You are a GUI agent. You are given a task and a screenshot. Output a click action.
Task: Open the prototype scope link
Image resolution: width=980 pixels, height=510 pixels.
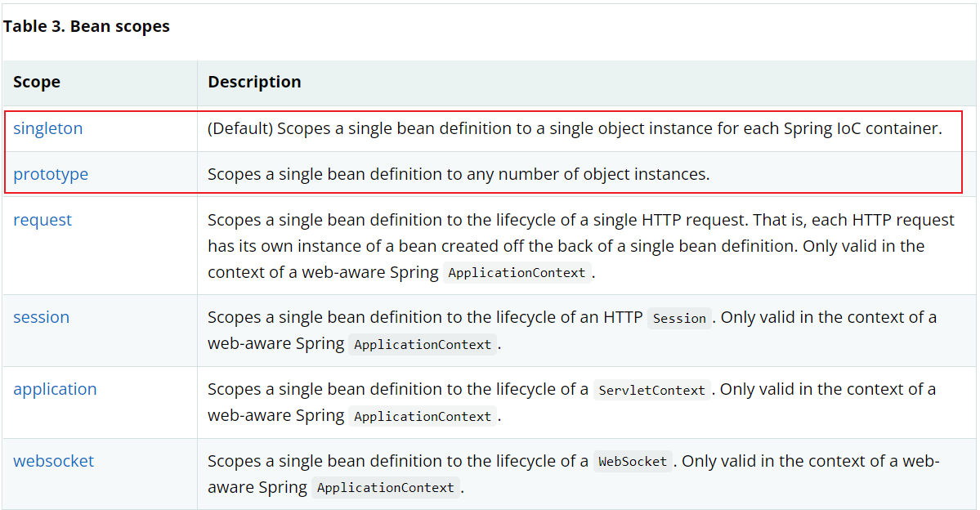(51, 174)
